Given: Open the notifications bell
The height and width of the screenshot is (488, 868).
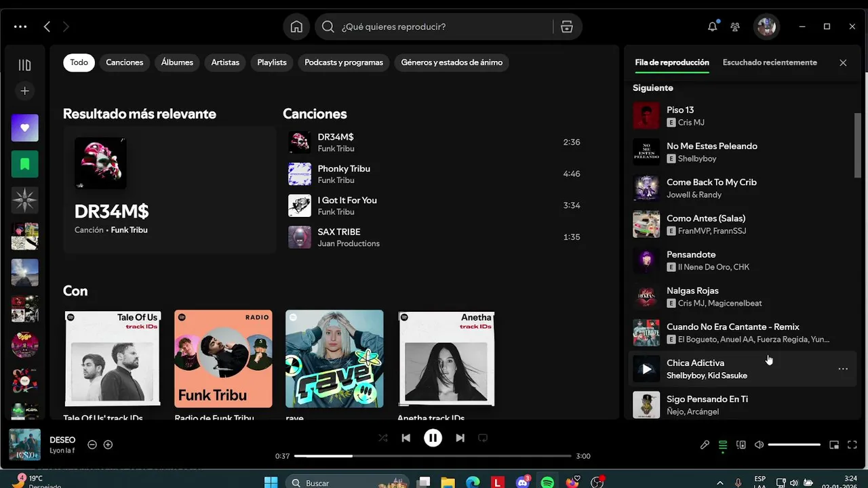Looking at the screenshot, I should tap(712, 27).
